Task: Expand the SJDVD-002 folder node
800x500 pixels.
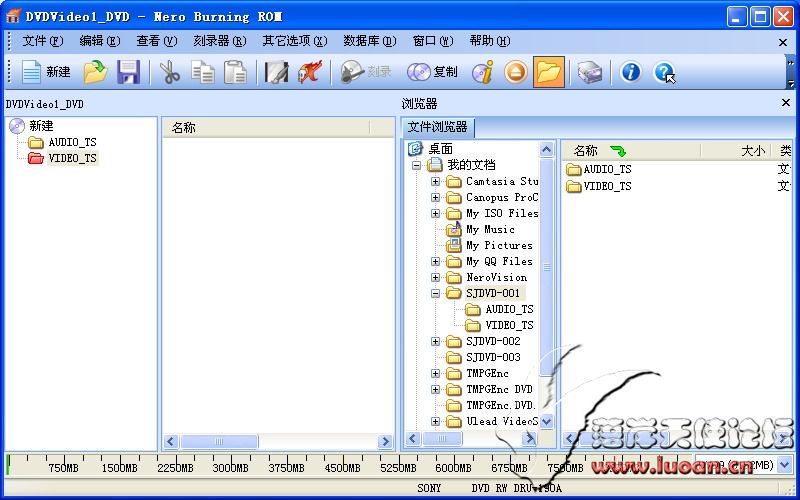Action: click(x=435, y=341)
